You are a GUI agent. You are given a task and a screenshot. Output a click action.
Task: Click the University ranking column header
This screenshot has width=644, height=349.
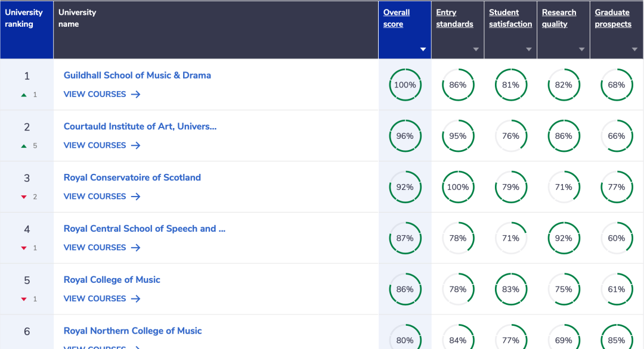coord(27,30)
